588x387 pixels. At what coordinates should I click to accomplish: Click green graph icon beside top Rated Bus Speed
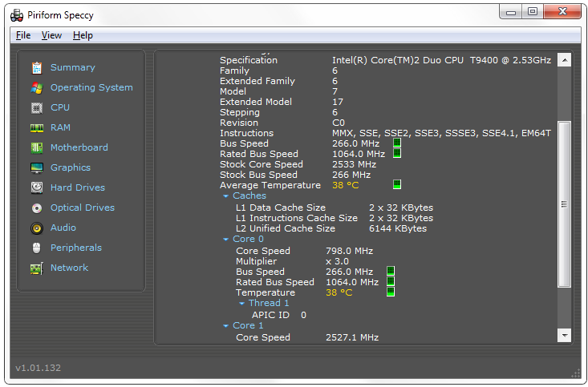pos(397,153)
